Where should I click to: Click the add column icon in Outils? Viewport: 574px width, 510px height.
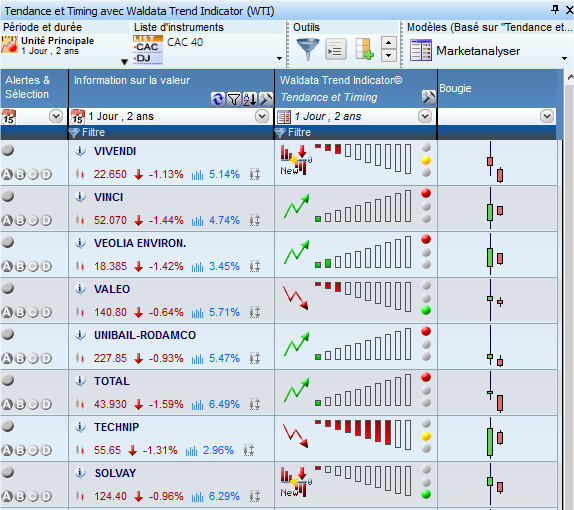point(365,49)
